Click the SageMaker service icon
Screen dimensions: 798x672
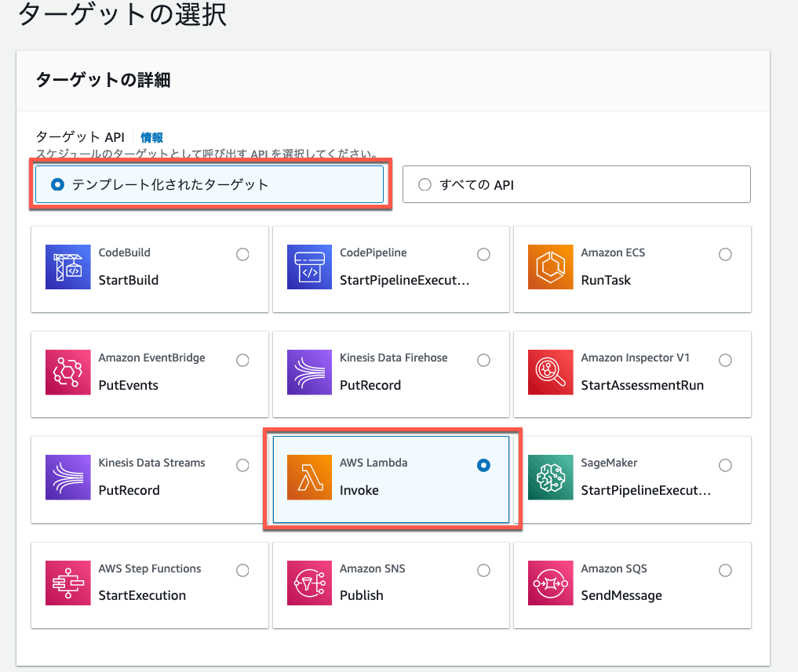click(550, 475)
